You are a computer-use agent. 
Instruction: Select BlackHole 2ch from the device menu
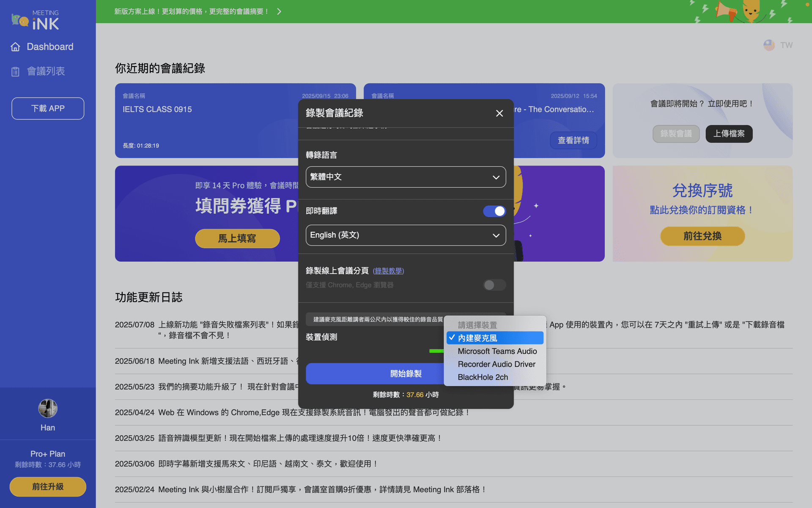483,377
